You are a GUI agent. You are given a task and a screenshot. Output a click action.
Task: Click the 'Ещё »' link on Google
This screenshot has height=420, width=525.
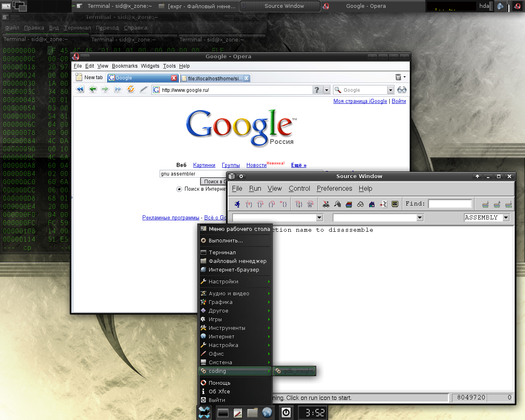[299, 165]
